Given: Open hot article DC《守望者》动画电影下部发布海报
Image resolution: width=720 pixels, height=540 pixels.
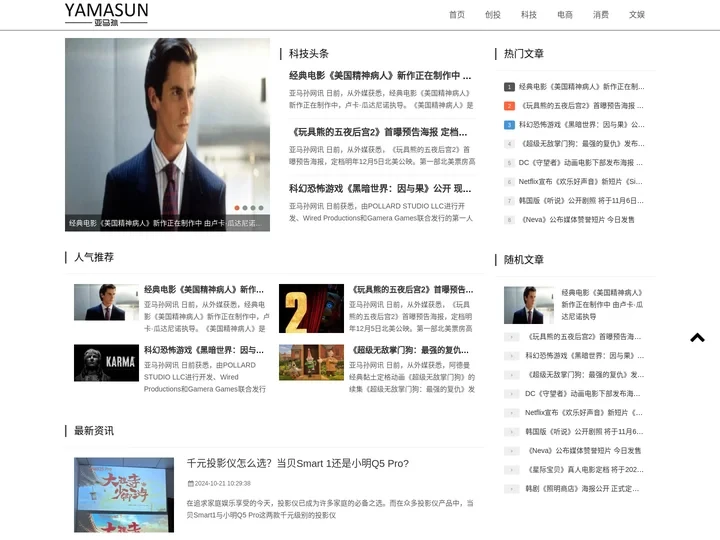Looking at the screenshot, I should click(x=580, y=163).
